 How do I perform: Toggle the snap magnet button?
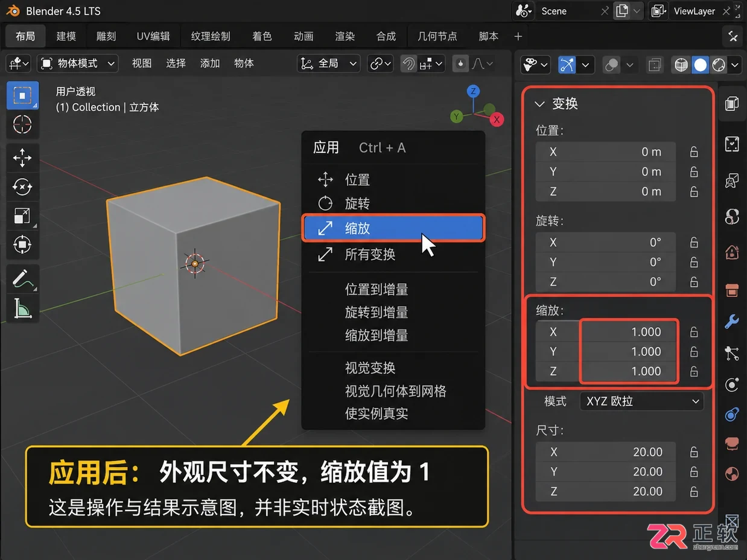coord(409,63)
